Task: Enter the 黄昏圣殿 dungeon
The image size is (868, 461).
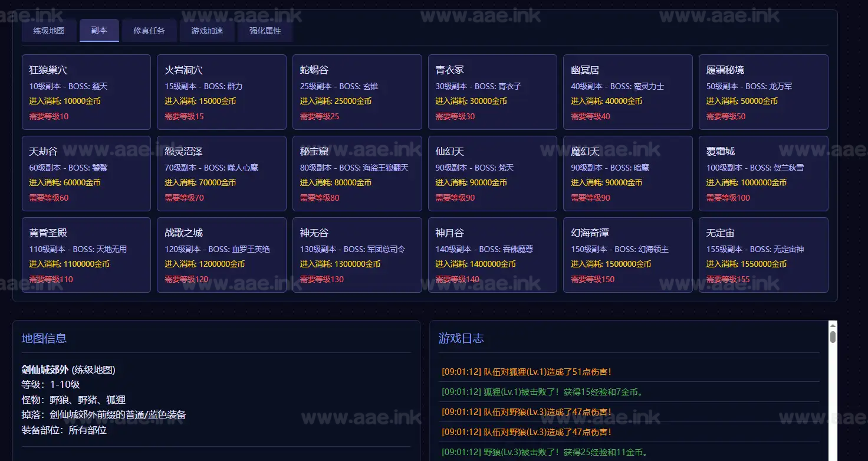Action: pos(86,254)
